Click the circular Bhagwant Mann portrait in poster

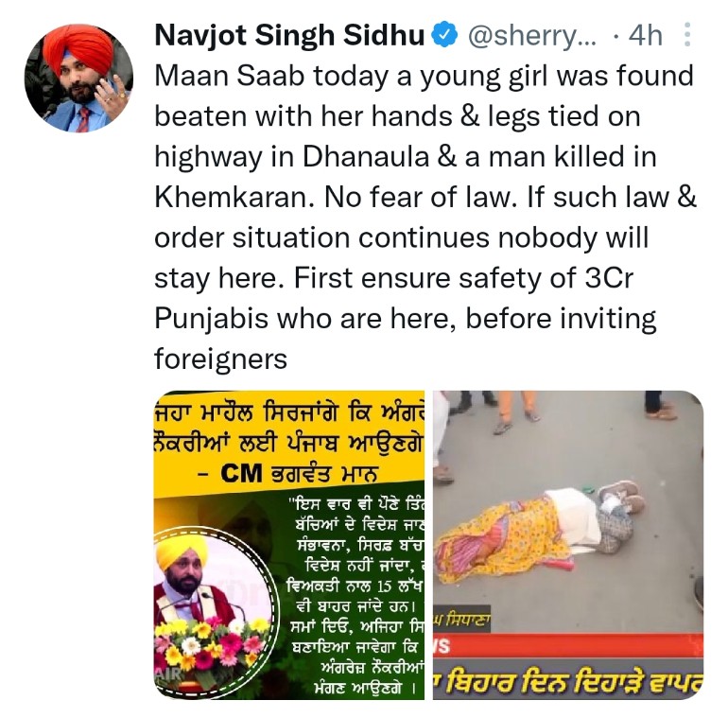[x=211, y=611]
